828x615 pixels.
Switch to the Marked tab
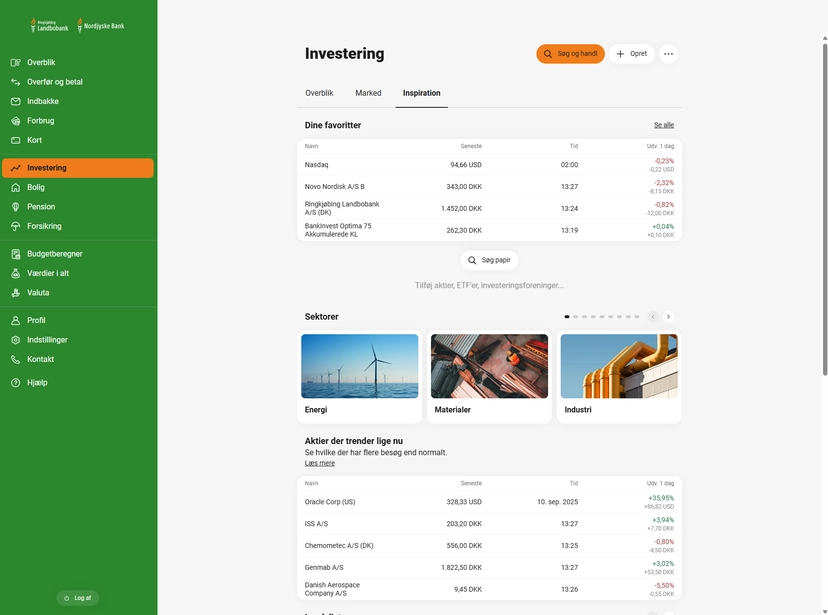click(368, 93)
